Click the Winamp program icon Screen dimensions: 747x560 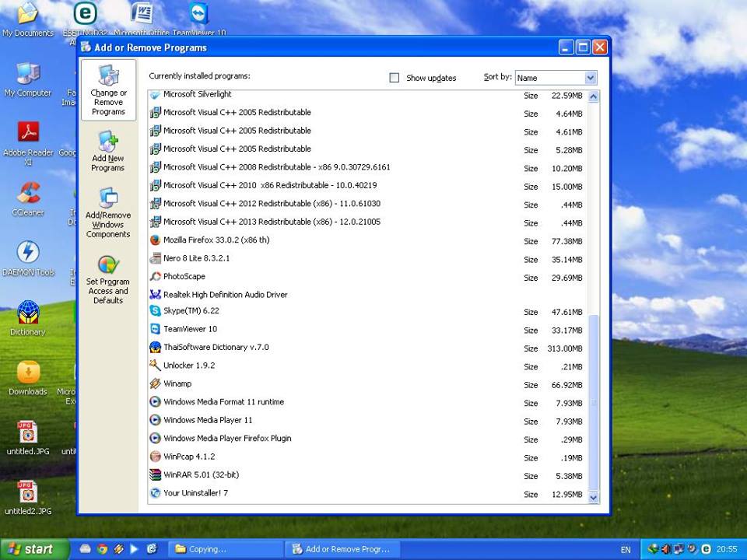tap(155, 384)
